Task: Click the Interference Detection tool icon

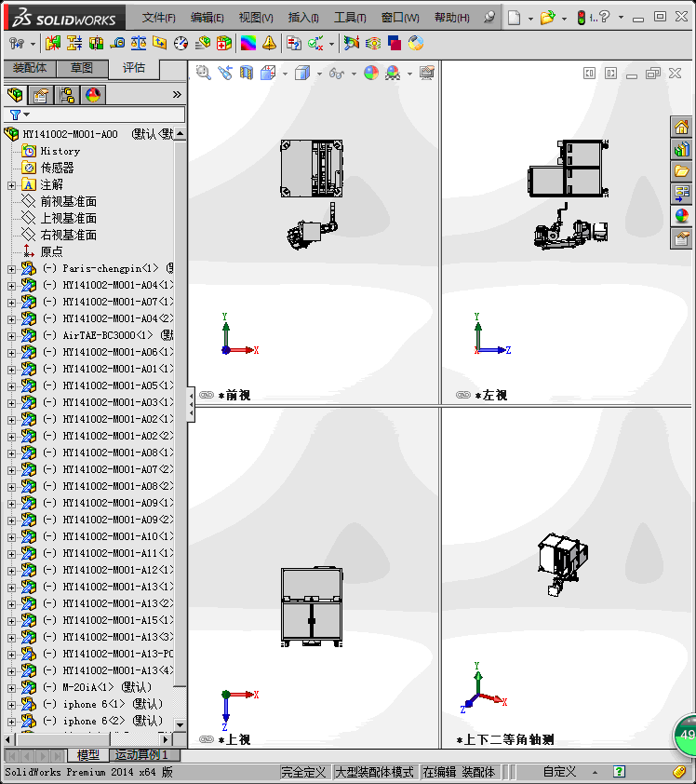Action: (x=52, y=44)
